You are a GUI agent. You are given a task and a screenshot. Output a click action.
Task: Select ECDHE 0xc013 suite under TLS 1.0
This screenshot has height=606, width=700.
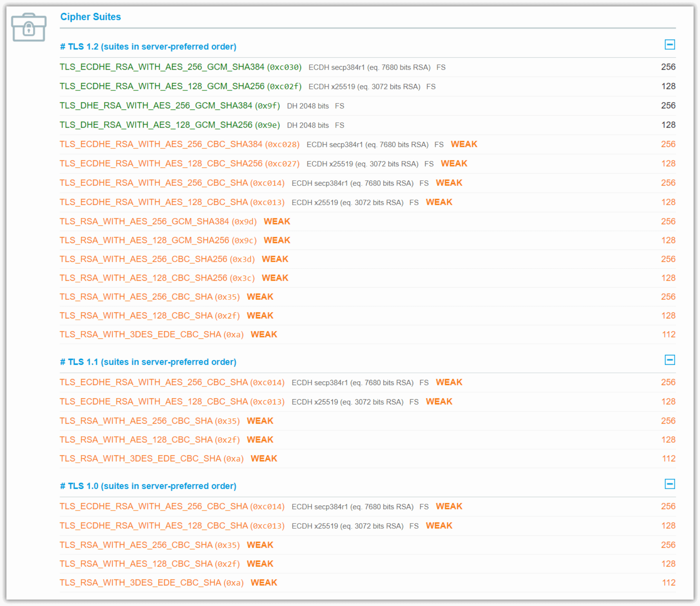172,526
